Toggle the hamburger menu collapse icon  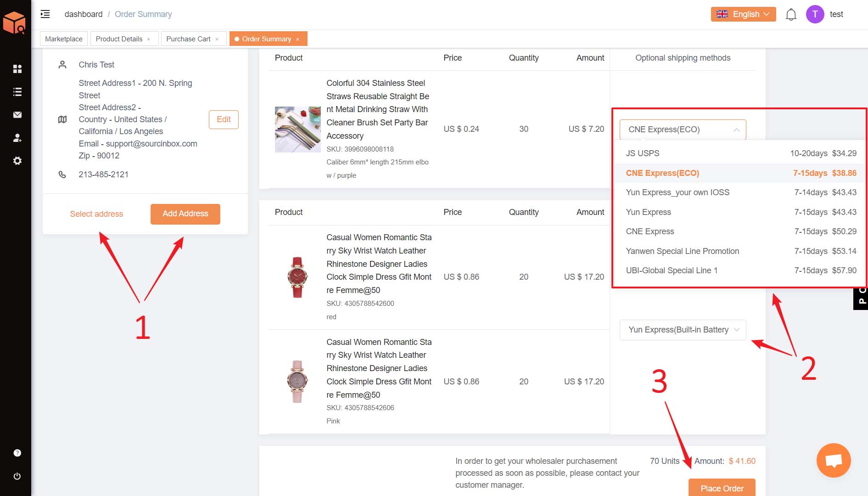point(45,14)
